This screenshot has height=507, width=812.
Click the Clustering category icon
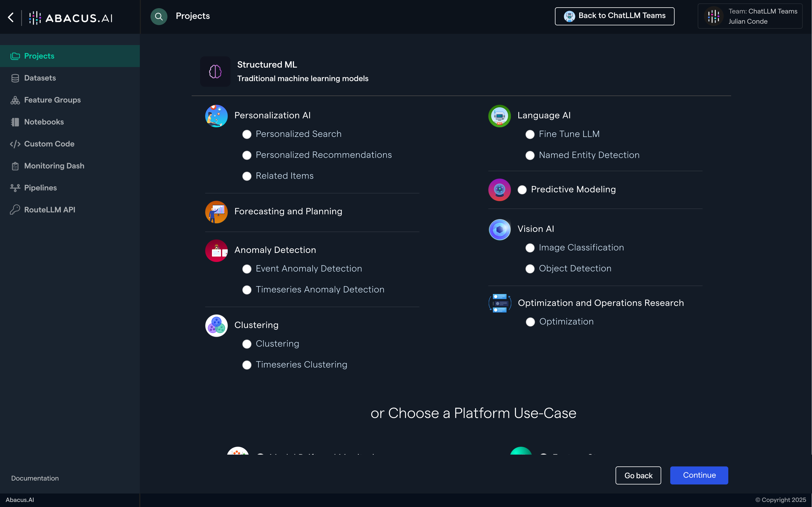(x=216, y=326)
